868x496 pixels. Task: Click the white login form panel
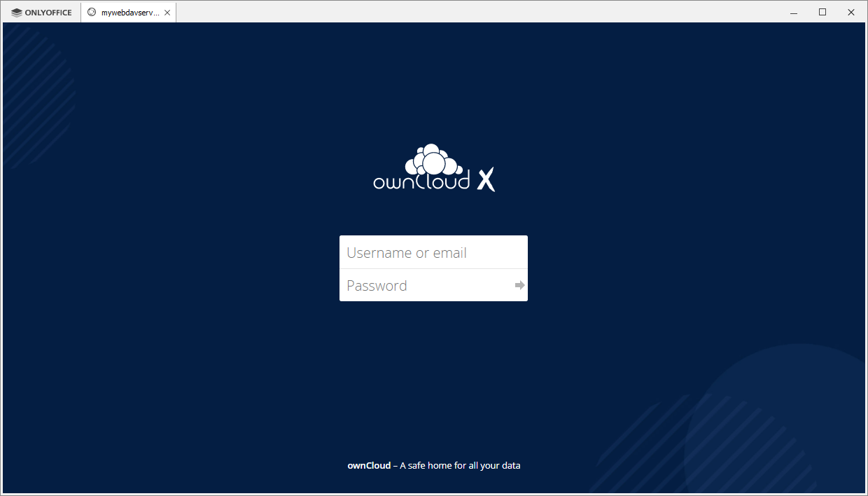(x=433, y=268)
